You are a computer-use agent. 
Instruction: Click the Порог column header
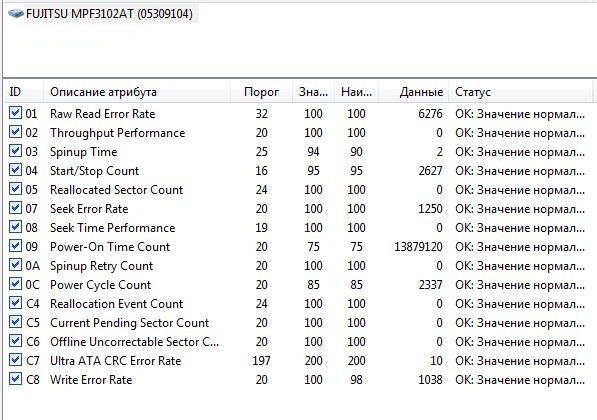click(x=261, y=92)
